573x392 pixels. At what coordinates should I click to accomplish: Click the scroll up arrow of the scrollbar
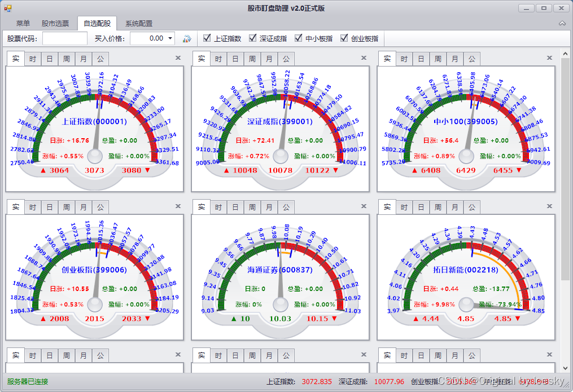(x=565, y=54)
